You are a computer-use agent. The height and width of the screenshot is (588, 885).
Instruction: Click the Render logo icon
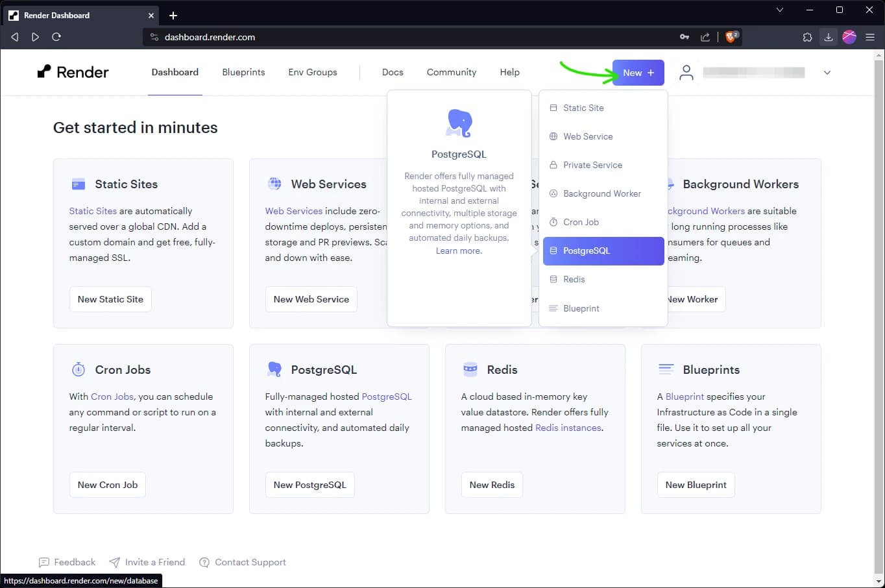pos(45,71)
